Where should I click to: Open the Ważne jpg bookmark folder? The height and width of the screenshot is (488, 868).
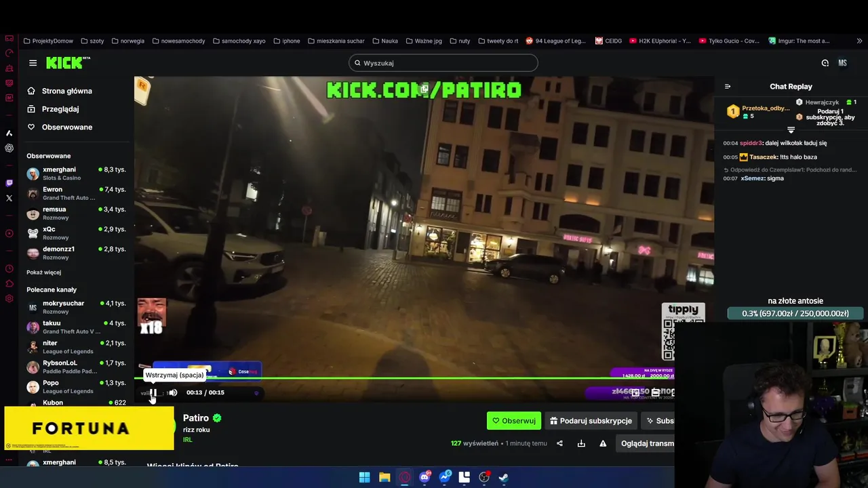tap(424, 41)
